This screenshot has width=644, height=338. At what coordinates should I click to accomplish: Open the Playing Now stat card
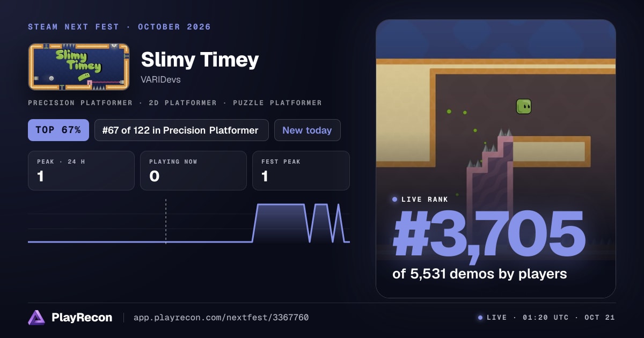(x=193, y=171)
